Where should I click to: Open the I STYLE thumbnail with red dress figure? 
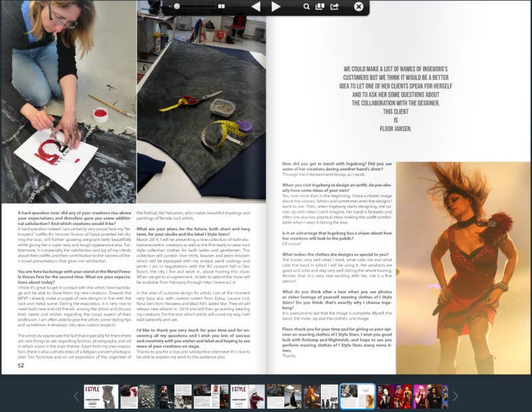pos(248,397)
